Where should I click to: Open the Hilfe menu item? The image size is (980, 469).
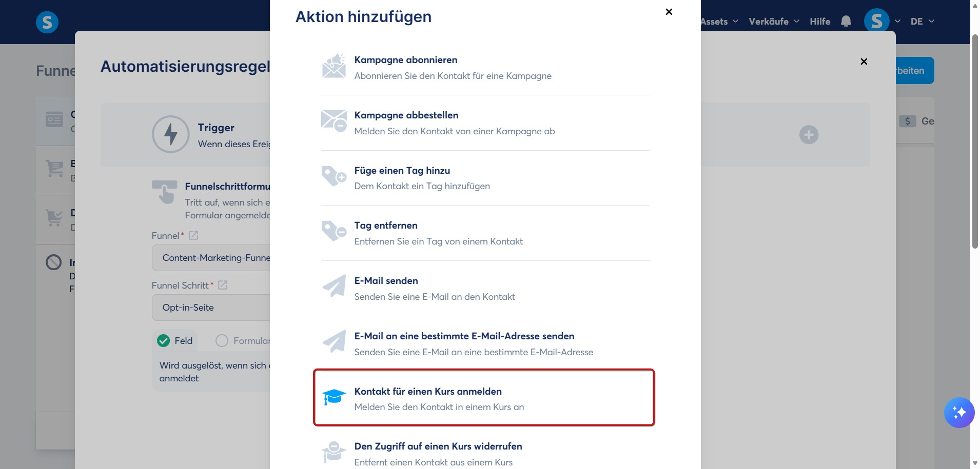tap(820, 22)
